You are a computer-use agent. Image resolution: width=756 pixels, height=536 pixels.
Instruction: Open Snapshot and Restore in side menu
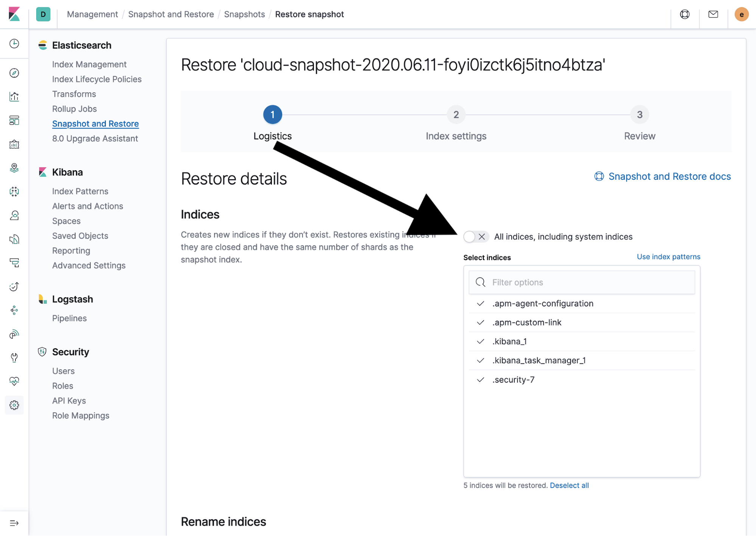pos(95,124)
